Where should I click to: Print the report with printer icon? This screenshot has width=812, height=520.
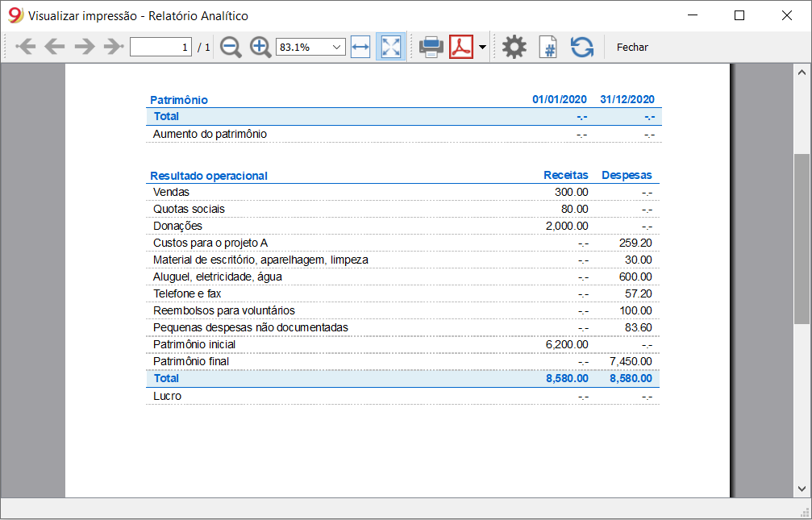tap(431, 47)
